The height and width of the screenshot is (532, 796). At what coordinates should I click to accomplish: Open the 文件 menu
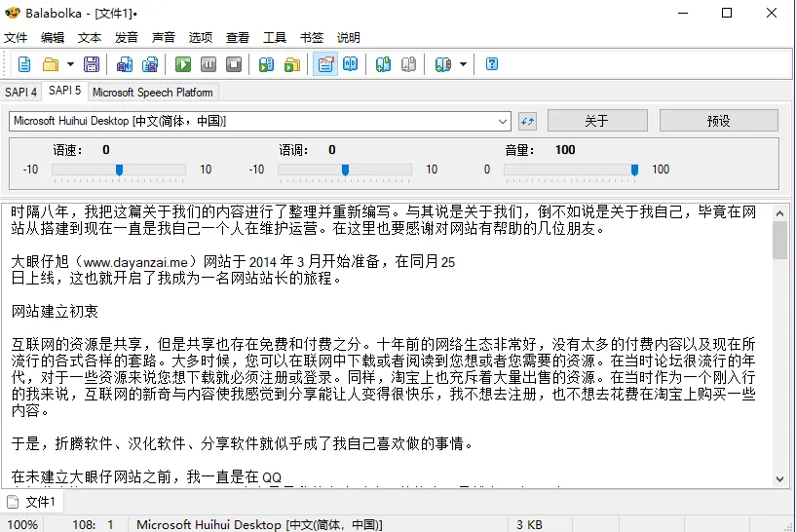16,38
